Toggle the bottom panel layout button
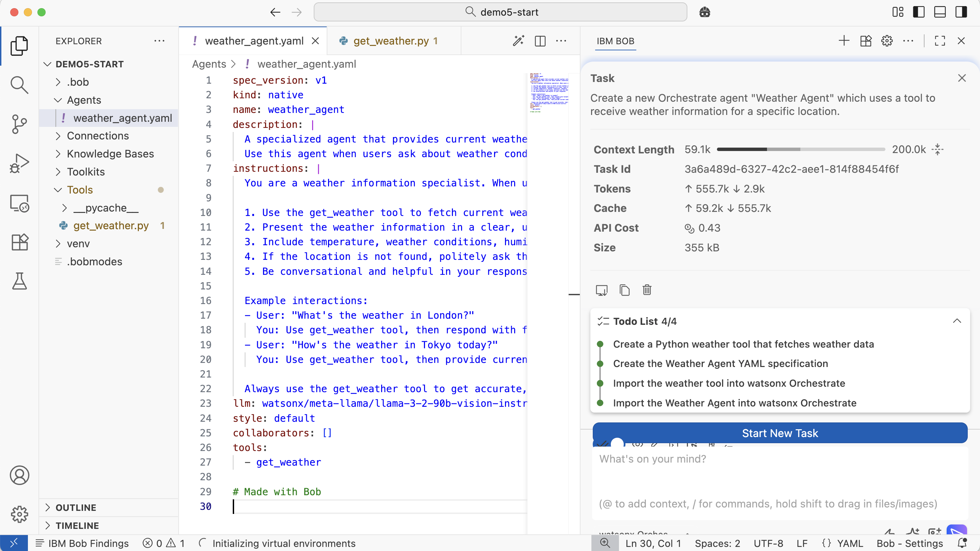Image resolution: width=980 pixels, height=551 pixels. 940,12
